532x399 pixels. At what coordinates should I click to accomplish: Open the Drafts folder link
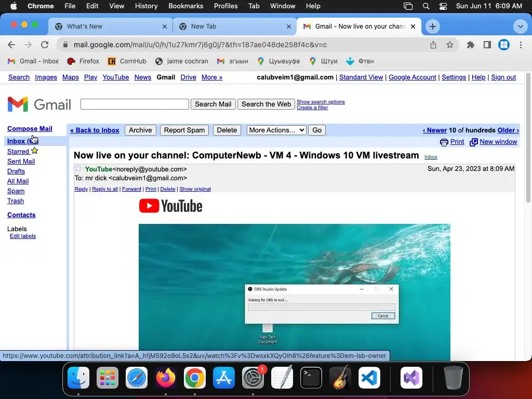[16, 171]
